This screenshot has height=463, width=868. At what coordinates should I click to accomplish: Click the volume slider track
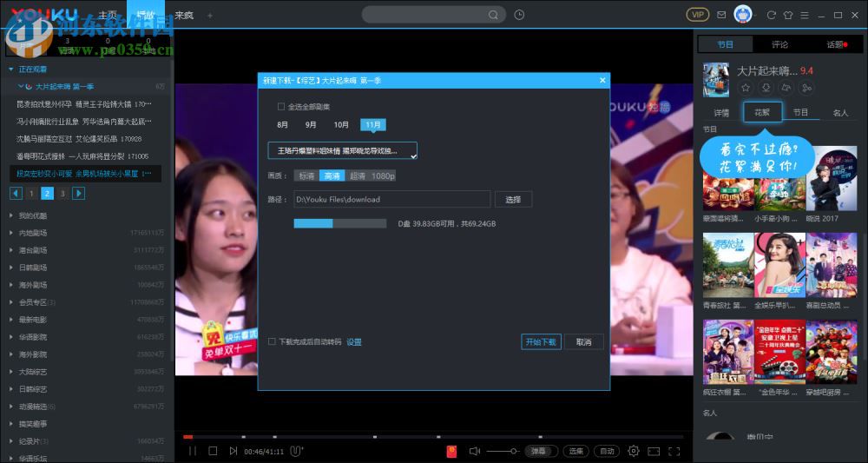tap(502, 451)
